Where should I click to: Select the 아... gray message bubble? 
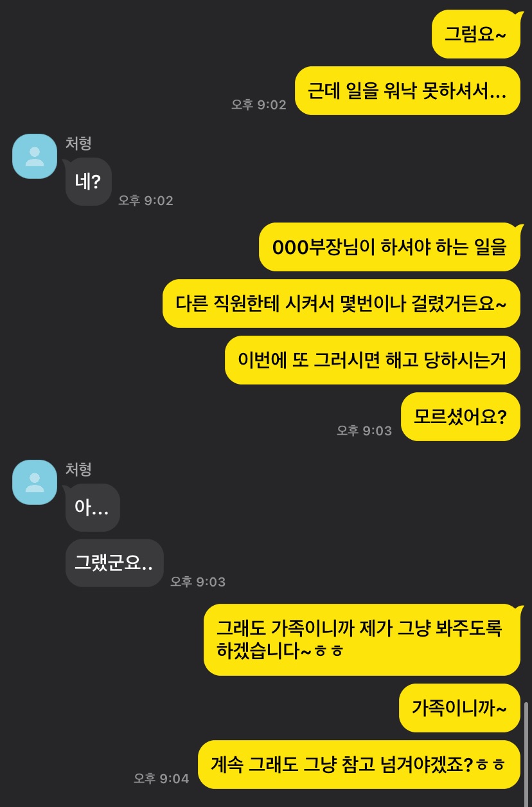(93, 508)
